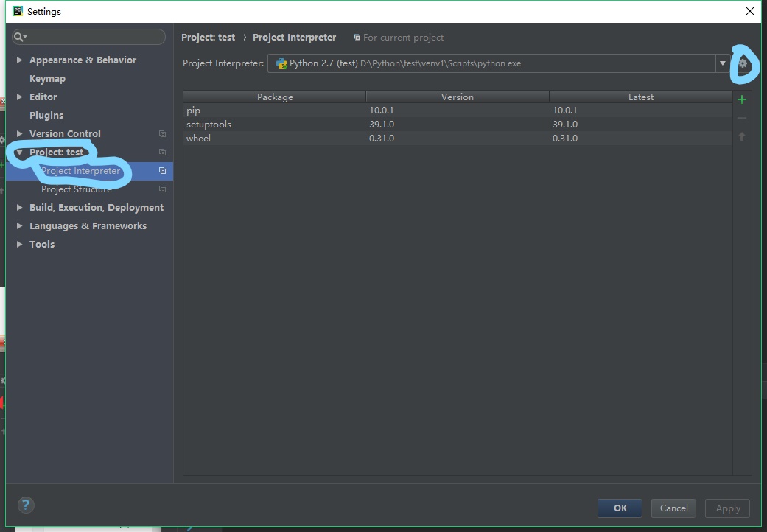767x532 pixels.
Task: Select Keymap in settings tree
Action: (x=47, y=78)
